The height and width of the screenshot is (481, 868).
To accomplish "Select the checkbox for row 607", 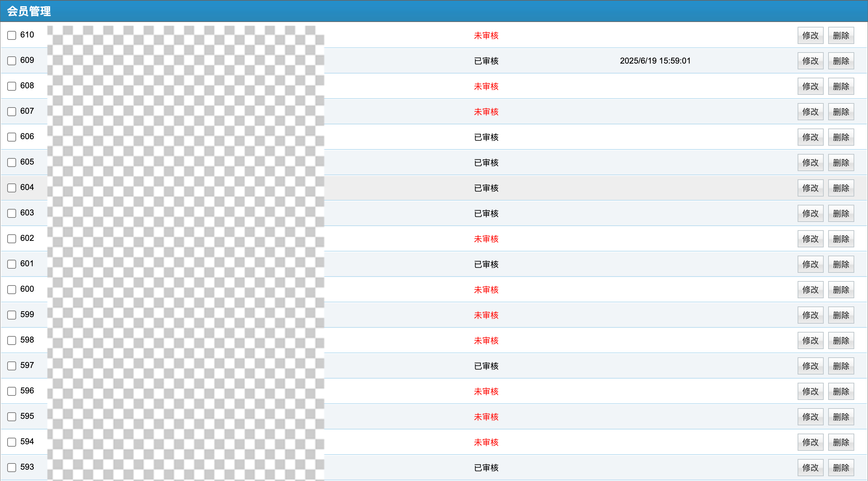I will click(x=12, y=112).
